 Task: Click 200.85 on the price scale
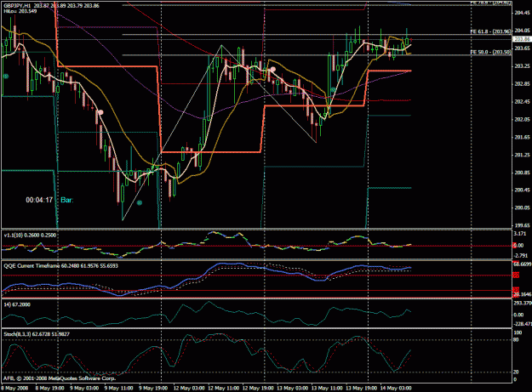tap(522, 173)
